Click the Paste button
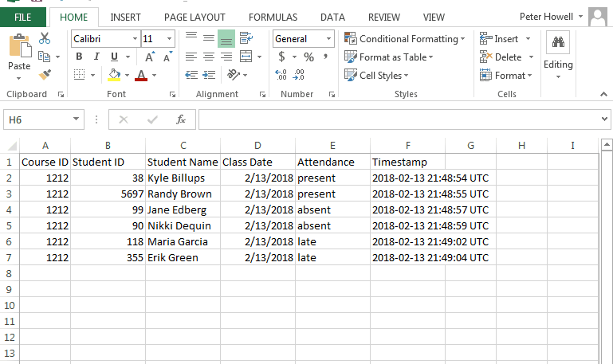613x364 pixels. coord(19,54)
